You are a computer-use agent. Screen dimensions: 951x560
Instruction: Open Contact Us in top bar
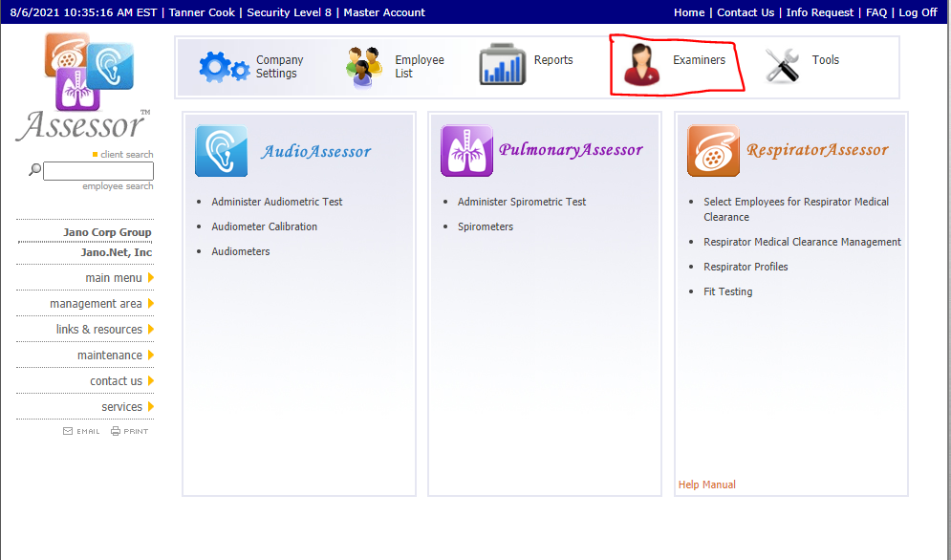tap(746, 12)
